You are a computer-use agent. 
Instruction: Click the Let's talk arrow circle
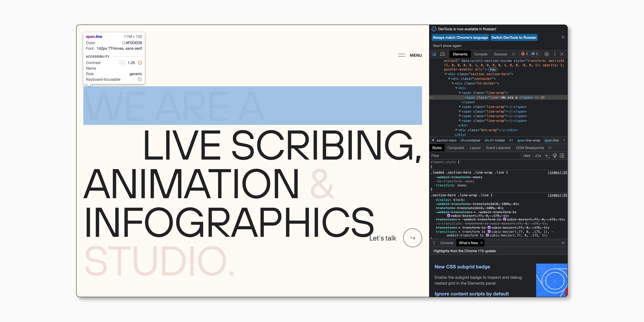412,238
